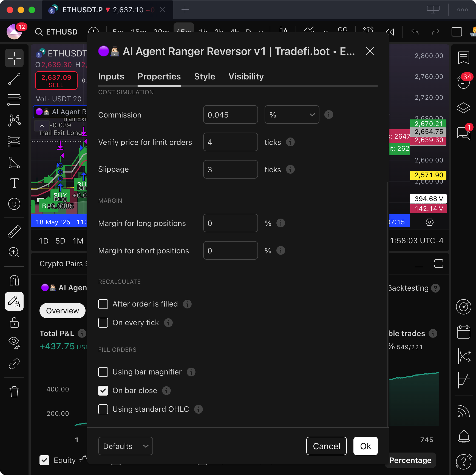Uncheck the 'On bar close' option
Viewport: 476px width, 475px height.
pos(103,391)
